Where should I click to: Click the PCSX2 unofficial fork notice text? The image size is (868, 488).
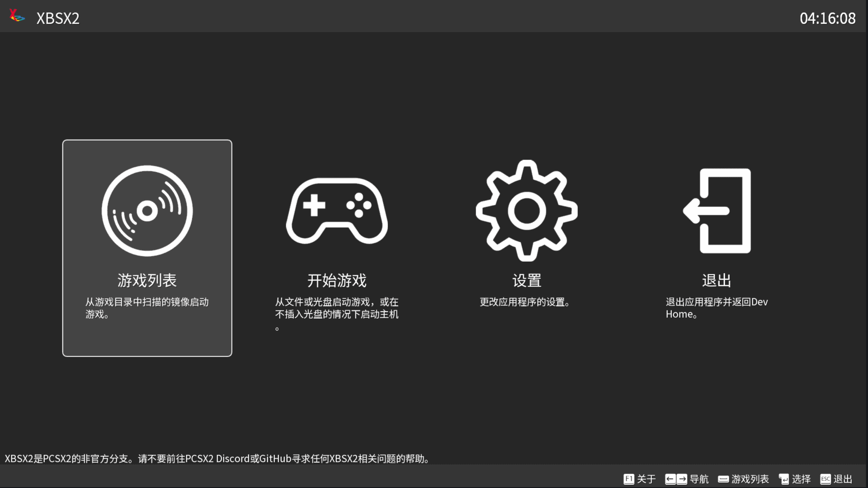(x=217, y=459)
